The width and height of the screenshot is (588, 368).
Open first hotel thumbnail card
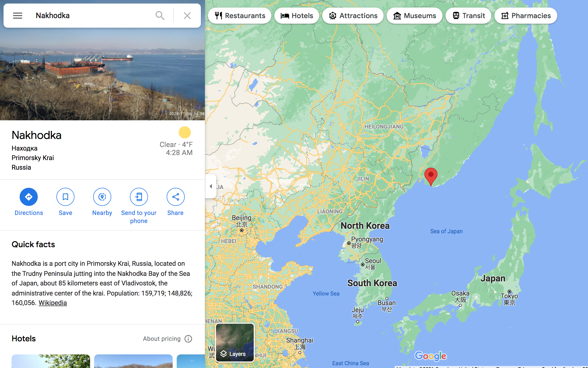[x=51, y=361]
